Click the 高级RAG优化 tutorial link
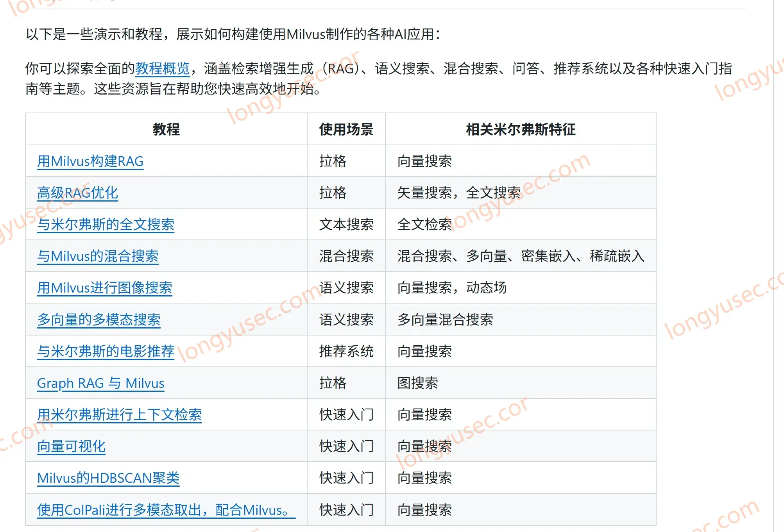 [77, 193]
